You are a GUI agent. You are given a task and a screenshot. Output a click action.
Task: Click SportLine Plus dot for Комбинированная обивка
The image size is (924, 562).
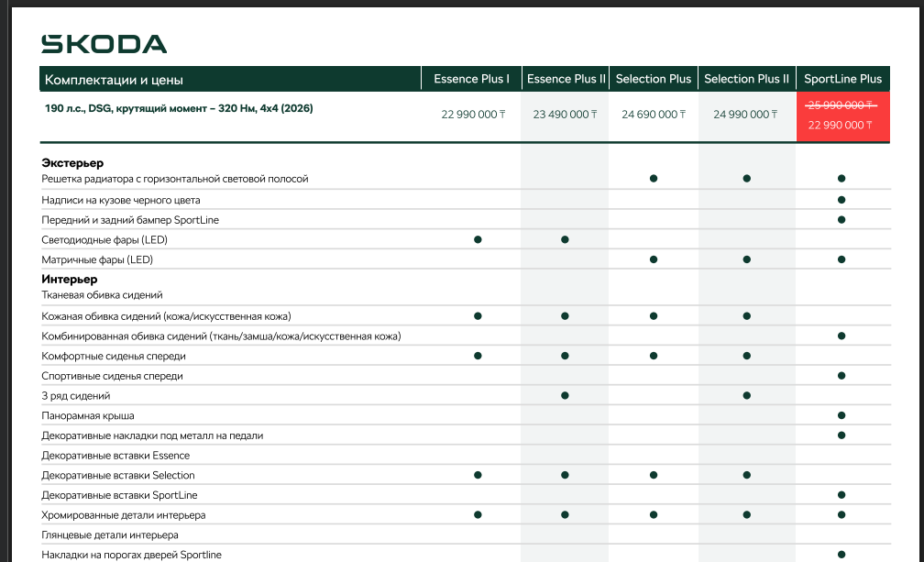[841, 336]
